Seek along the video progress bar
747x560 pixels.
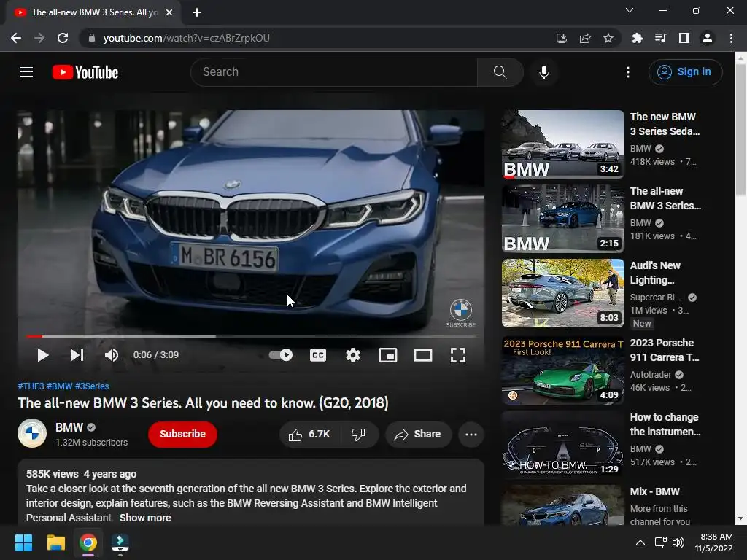pyautogui.click(x=251, y=336)
